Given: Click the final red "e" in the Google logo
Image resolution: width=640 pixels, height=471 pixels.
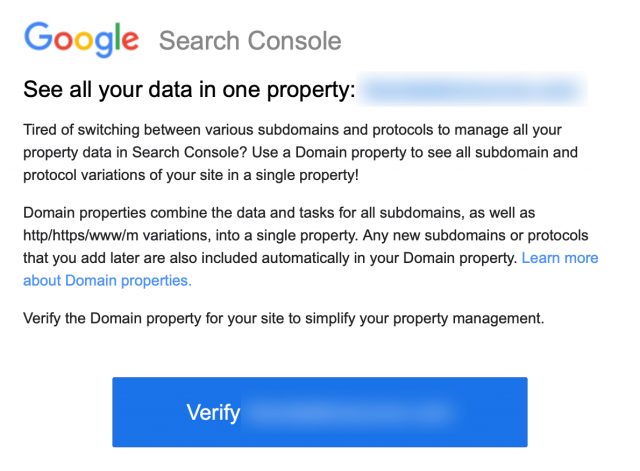Looking at the screenshot, I should tap(131, 41).
